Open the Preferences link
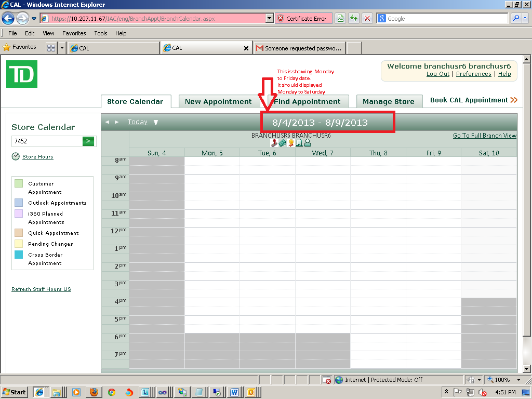 click(x=473, y=74)
